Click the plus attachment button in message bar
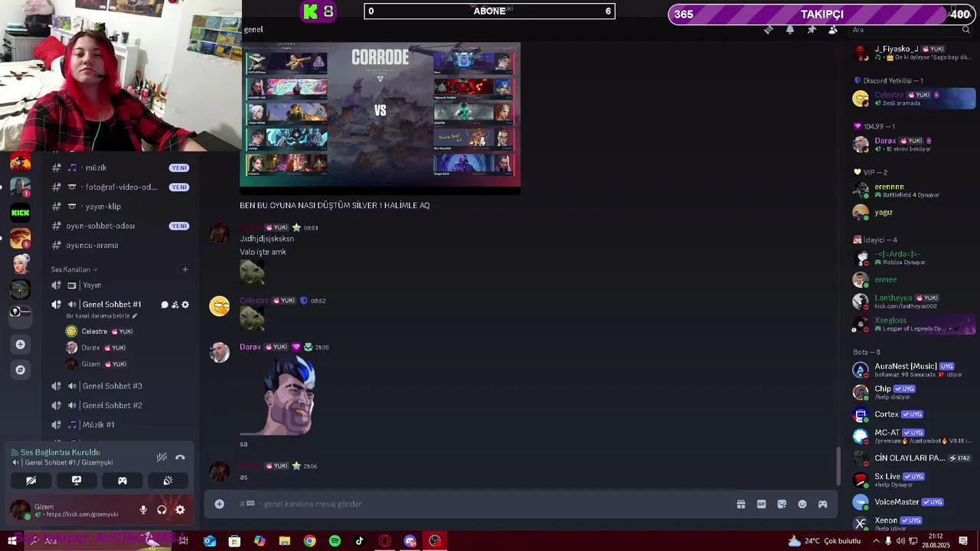The width and height of the screenshot is (980, 551). pos(219,504)
